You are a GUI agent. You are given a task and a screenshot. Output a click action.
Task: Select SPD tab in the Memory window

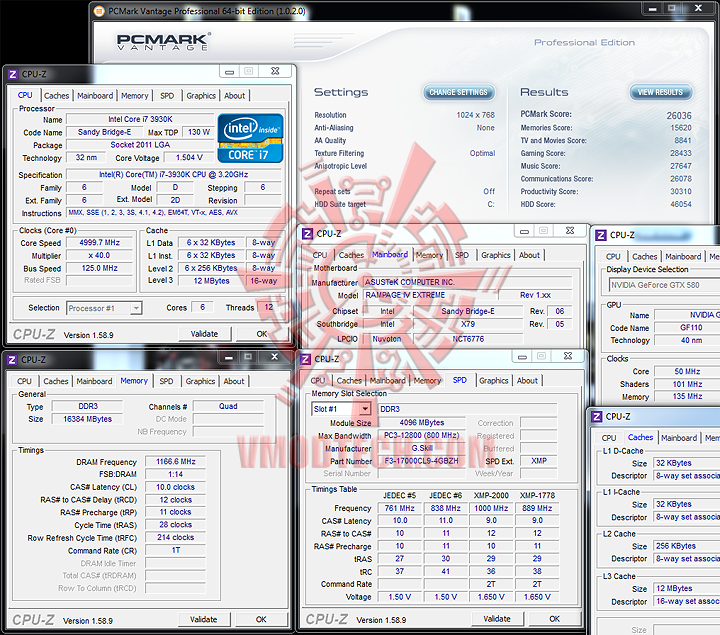(166, 381)
